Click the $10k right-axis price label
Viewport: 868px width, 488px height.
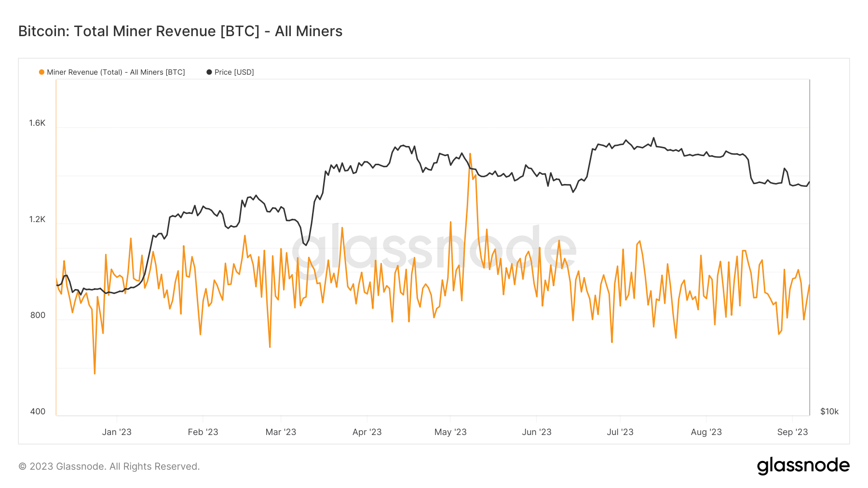[829, 411]
